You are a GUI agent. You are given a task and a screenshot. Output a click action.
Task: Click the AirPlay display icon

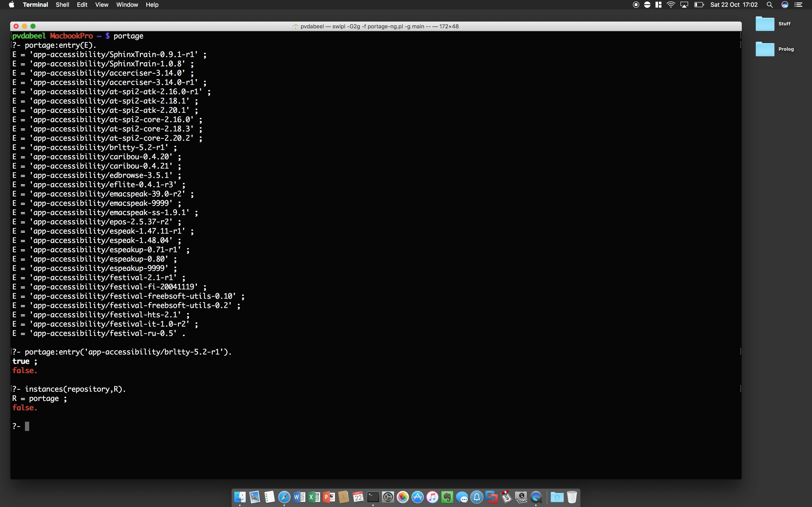point(684,5)
